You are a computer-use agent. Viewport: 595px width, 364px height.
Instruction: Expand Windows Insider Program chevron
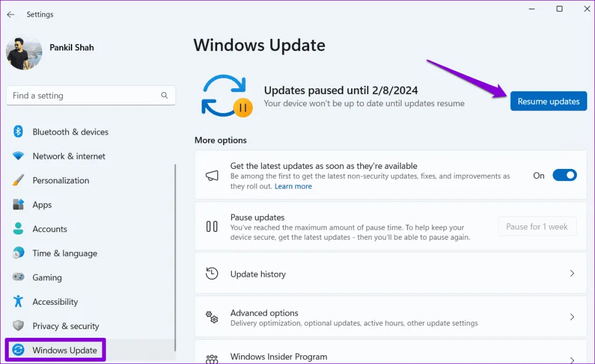click(x=572, y=359)
